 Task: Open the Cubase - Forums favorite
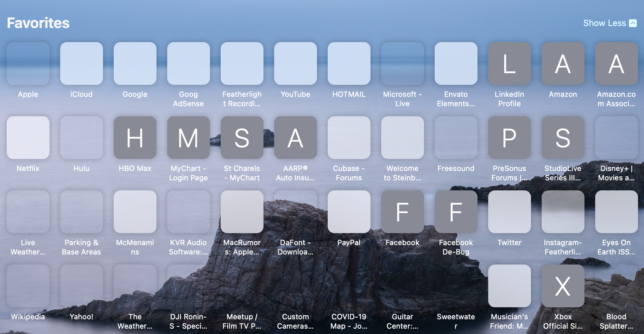349,138
